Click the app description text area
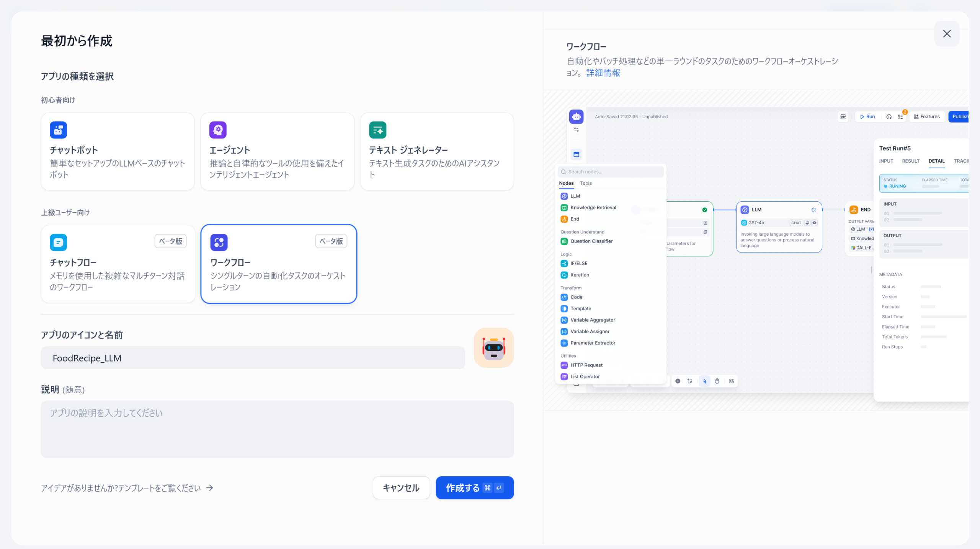Image resolution: width=980 pixels, height=549 pixels. 277,429
